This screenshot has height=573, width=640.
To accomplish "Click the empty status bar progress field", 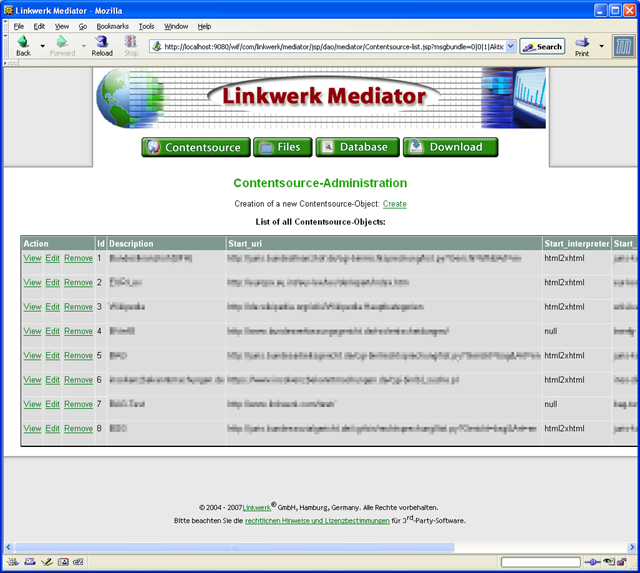I will tap(541, 562).
